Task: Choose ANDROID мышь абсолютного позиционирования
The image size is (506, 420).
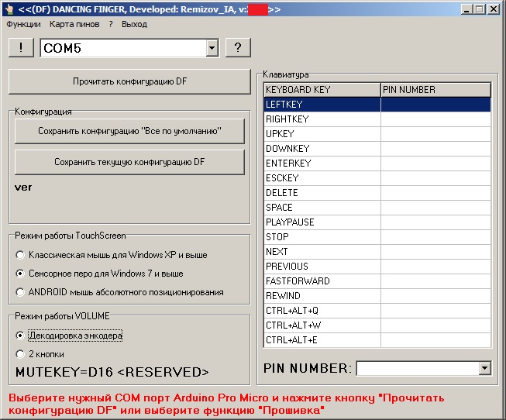Action: [20, 292]
